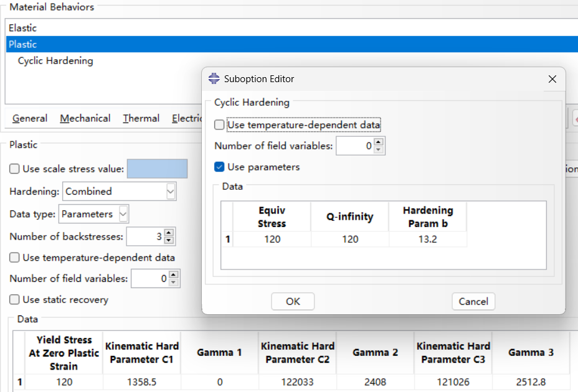Viewport: 578px width, 392px height.
Task: Click the Suboption Editor Abaqus icon
Action: coord(214,78)
